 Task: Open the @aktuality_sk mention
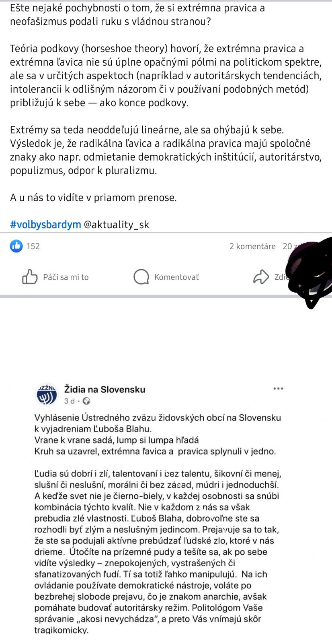coord(116,225)
